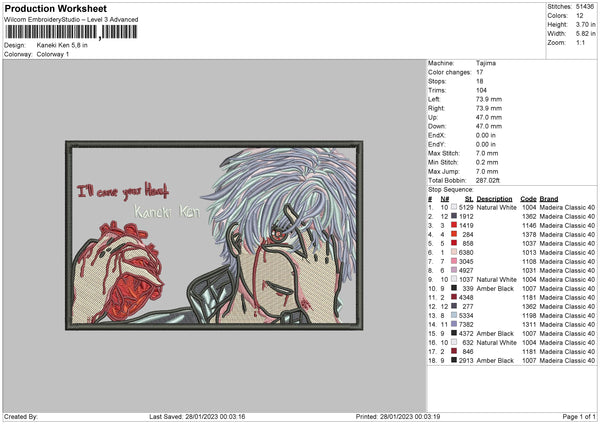
Task: Click the "Stop Sequence:" label
Action: (x=451, y=190)
